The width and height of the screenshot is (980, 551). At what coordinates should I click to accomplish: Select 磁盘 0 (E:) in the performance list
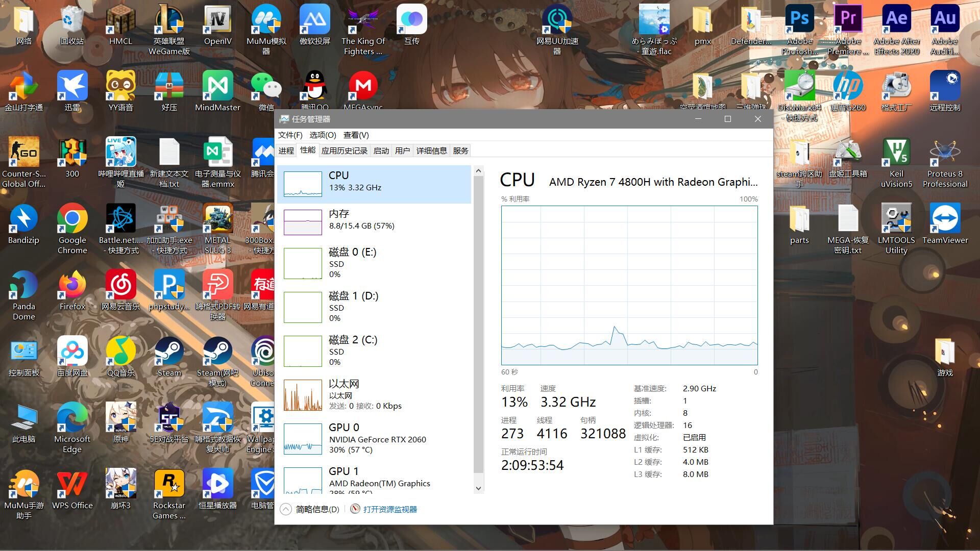[374, 263]
